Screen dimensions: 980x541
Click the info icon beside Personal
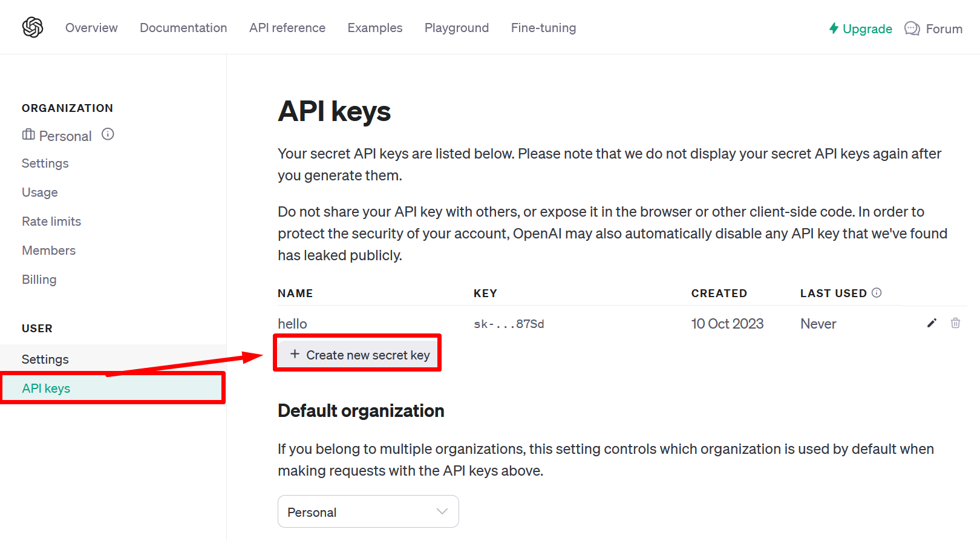[x=108, y=134]
